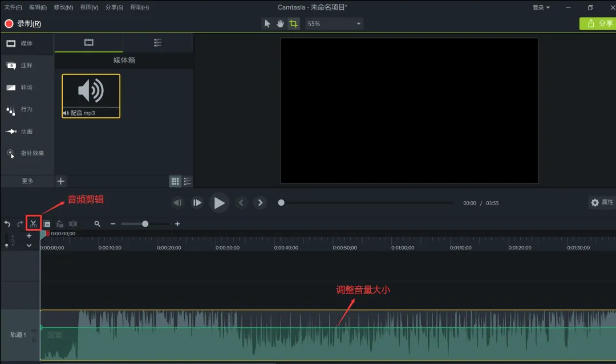This screenshot has width=616, height=364.
Task: Zoom out the timeline with minus
Action: point(113,223)
